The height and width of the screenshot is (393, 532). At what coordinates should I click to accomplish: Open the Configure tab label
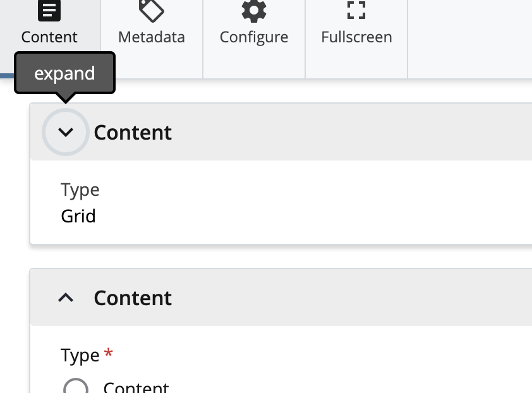coord(254,37)
